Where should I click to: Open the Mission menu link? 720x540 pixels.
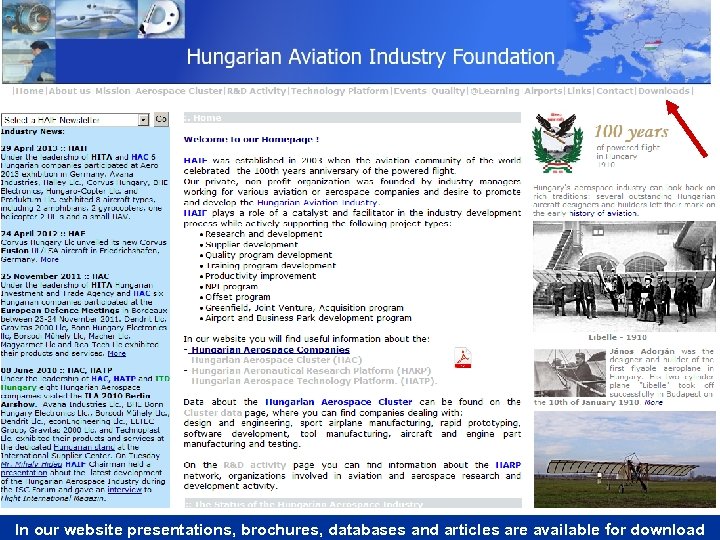click(x=113, y=91)
